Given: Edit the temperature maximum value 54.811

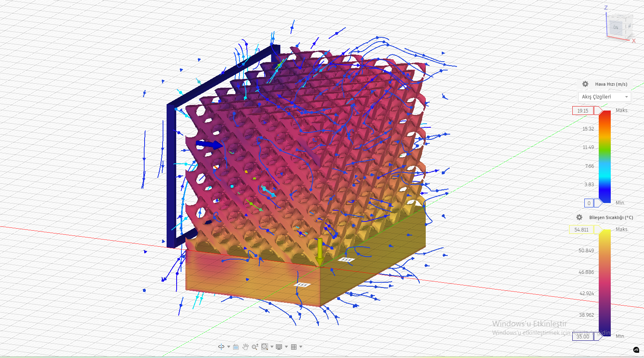Looking at the screenshot, I should (582, 230).
